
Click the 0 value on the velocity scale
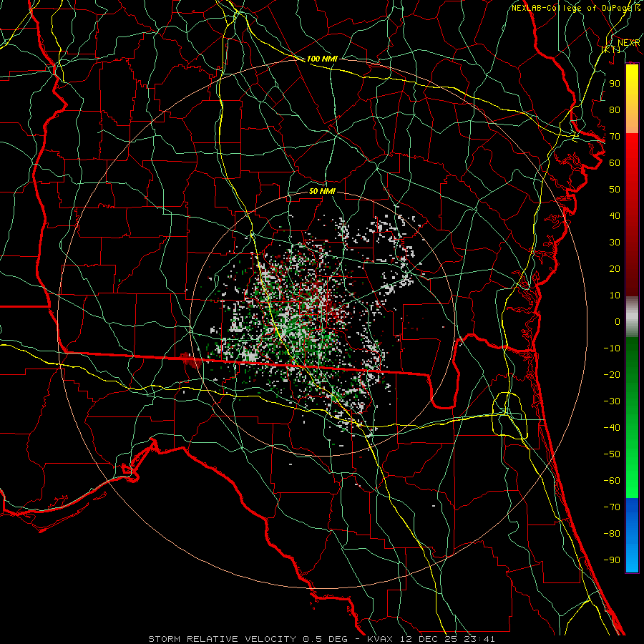618,322
